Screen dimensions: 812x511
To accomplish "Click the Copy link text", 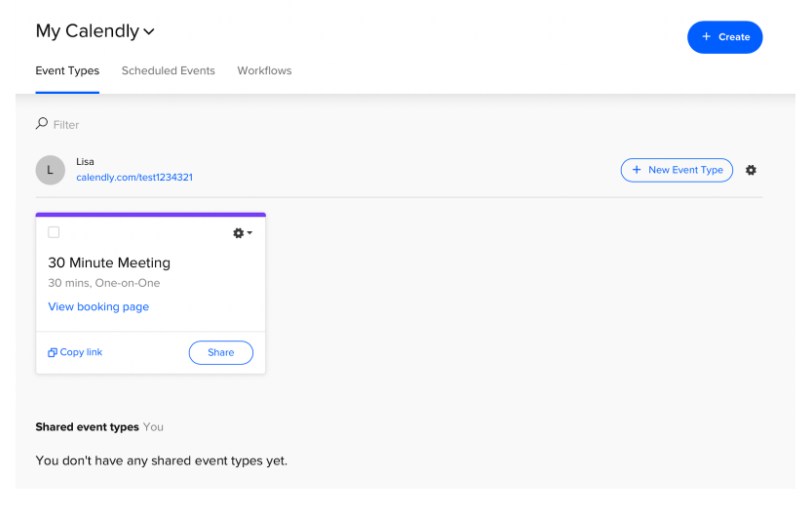I will pyautogui.click(x=81, y=352).
